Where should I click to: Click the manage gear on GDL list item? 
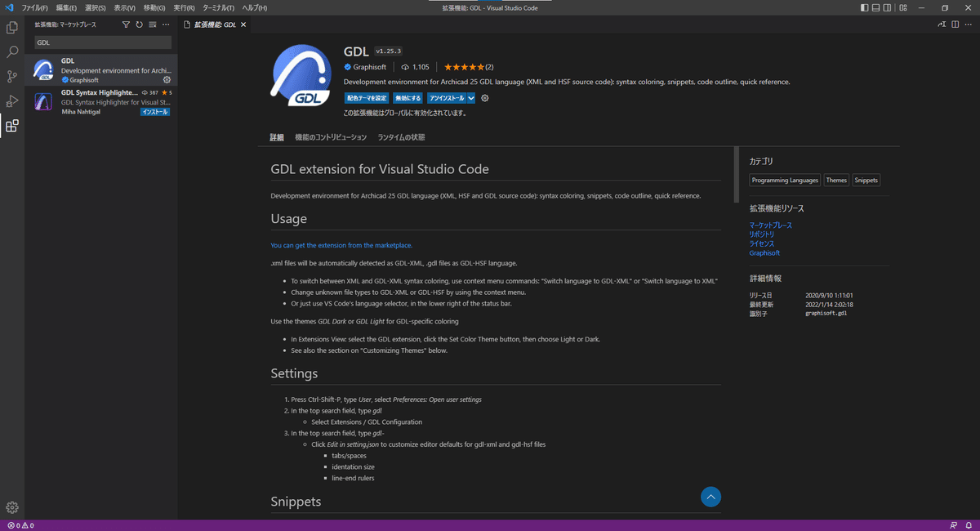coord(167,80)
